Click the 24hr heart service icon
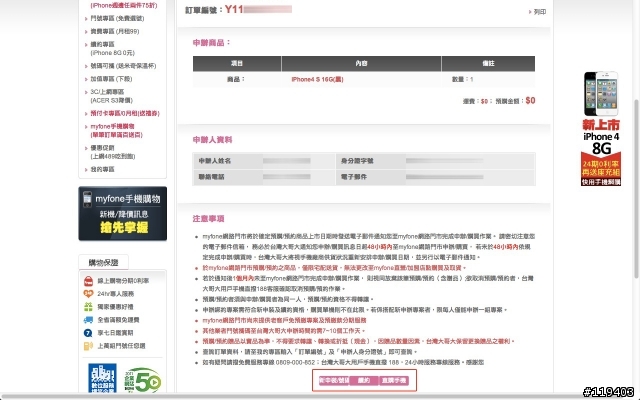 88,293
